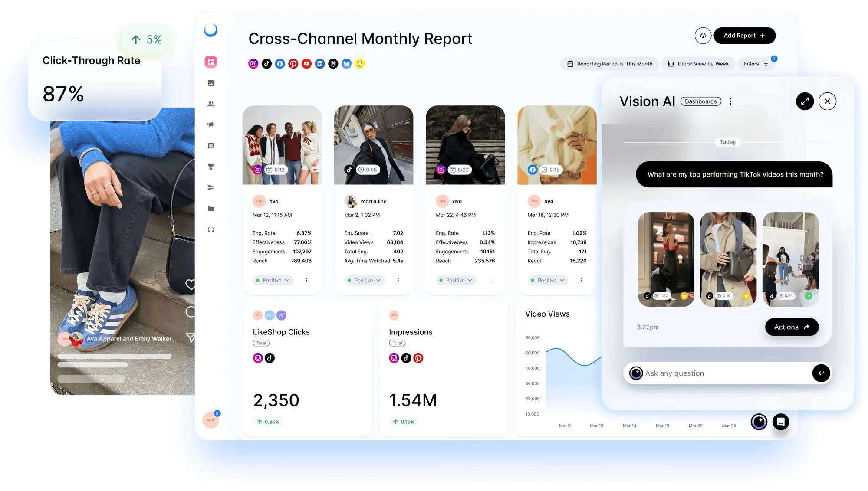
Task: Click the Ava Apparel and Emily Walker caption
Action: tap(129, 339)
